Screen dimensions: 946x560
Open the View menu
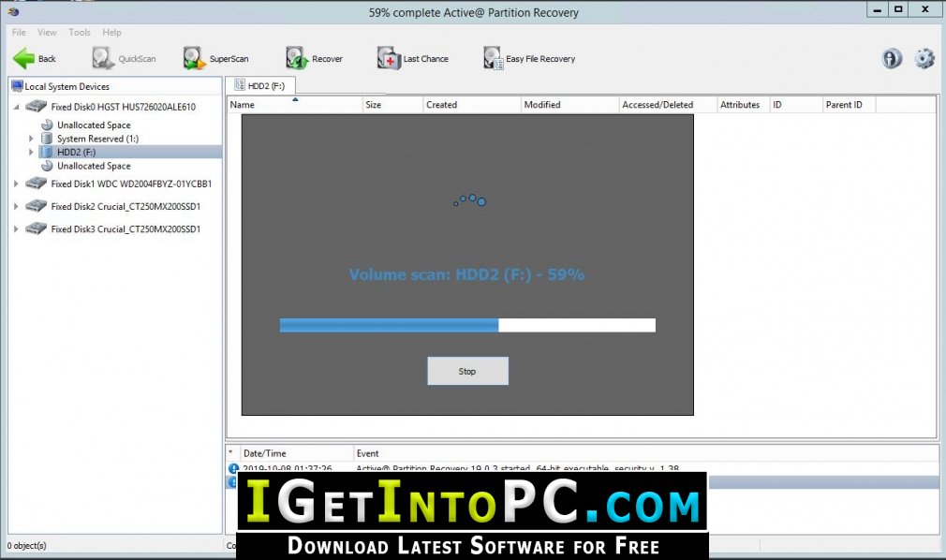click(47, 32)
